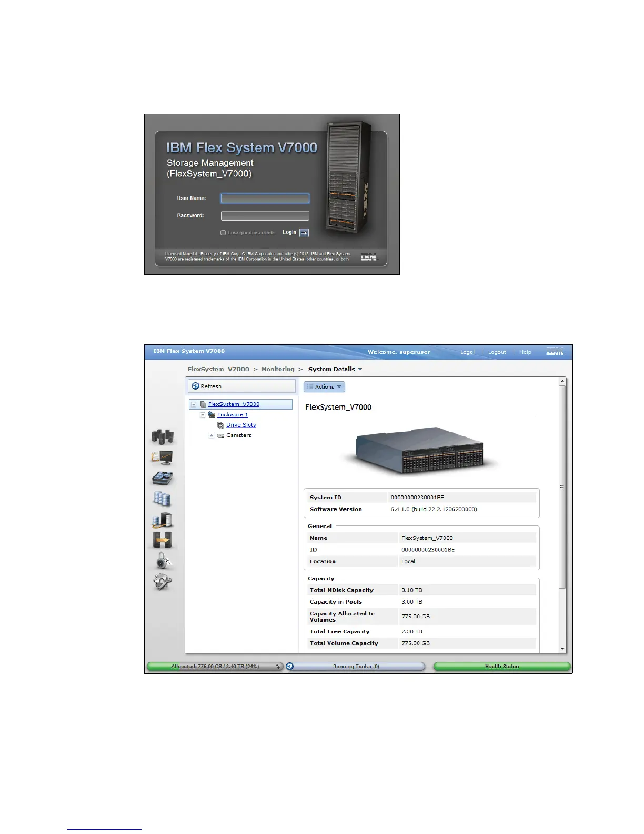
Task: Click the allocated capacity bar toggle arrows
Action: 278,666
